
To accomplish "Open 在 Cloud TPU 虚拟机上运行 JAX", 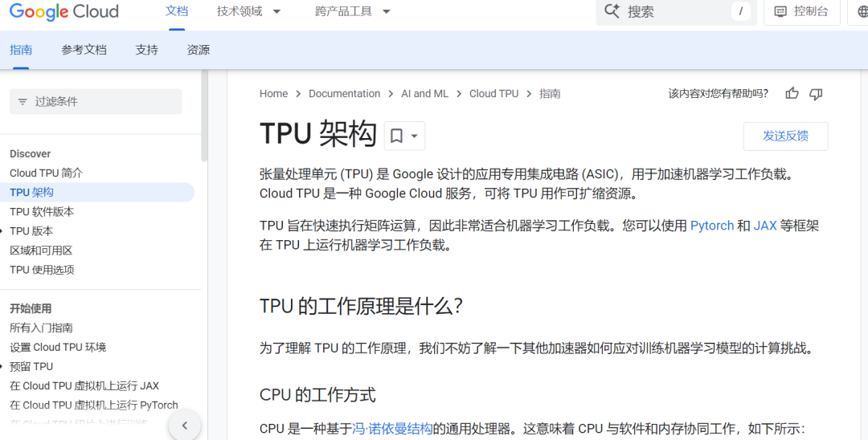I will (84, 386).
